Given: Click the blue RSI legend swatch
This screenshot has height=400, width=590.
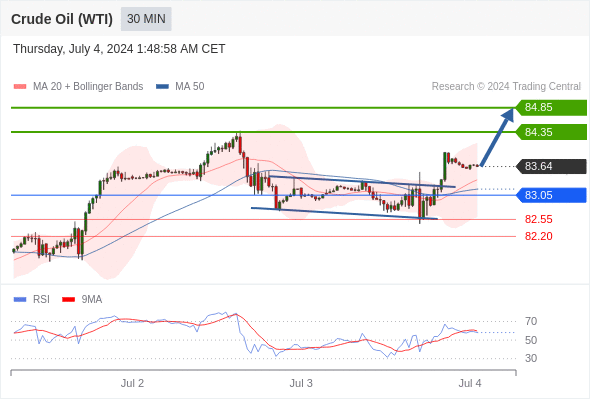Looking at the screenshot, I should pos(20,300).
